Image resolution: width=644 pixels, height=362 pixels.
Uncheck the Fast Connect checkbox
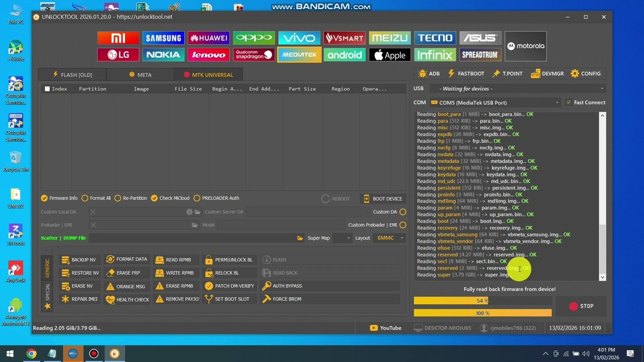pyautogui.click(x=569, y=103)
